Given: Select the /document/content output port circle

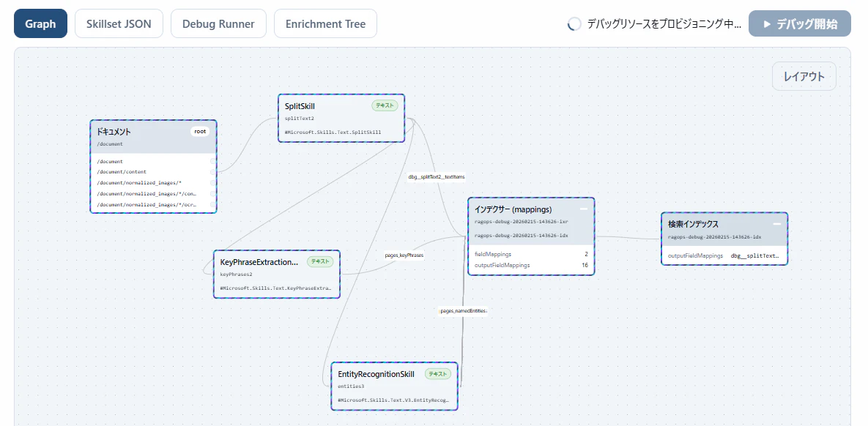Looking at the screenshot, I should (213, 172).
